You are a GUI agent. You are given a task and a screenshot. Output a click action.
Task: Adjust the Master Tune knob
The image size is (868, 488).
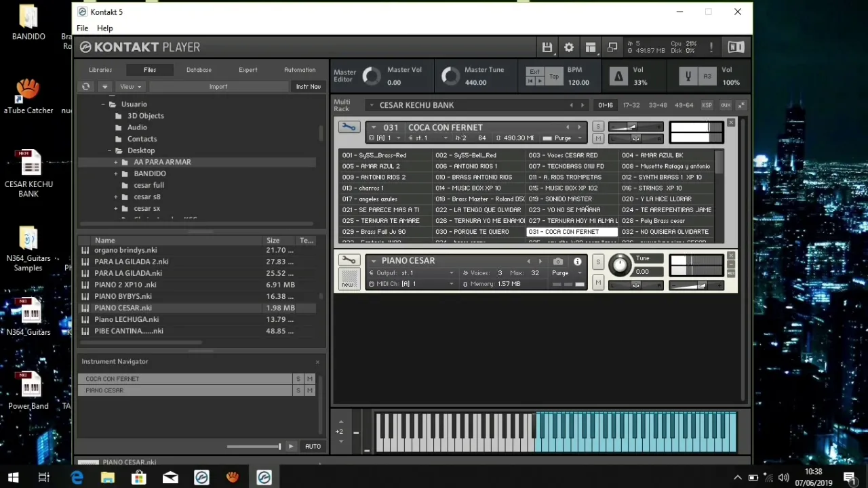pyautogui.click(x=451, y=76)
